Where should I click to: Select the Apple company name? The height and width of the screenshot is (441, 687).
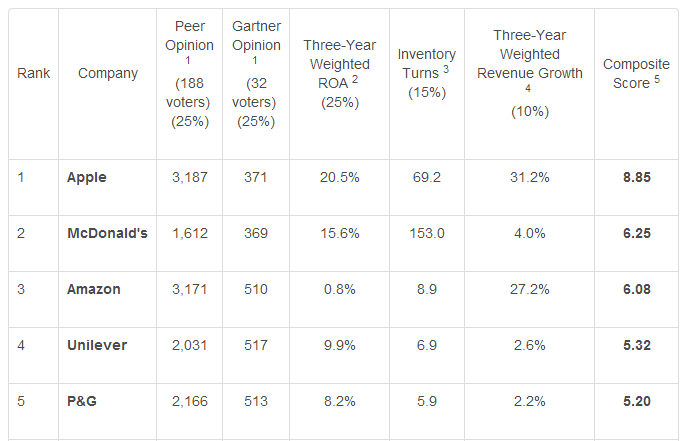87,177
